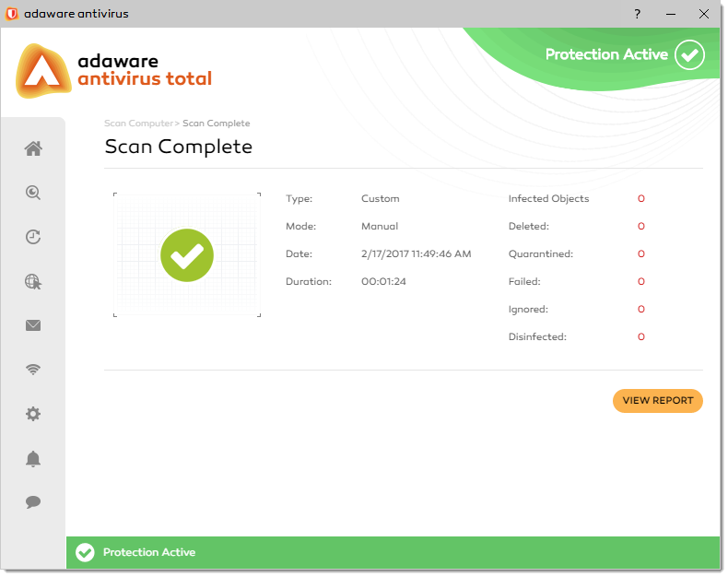
Task: Click the adaware antivirus total logo
Action: (113, 71)
